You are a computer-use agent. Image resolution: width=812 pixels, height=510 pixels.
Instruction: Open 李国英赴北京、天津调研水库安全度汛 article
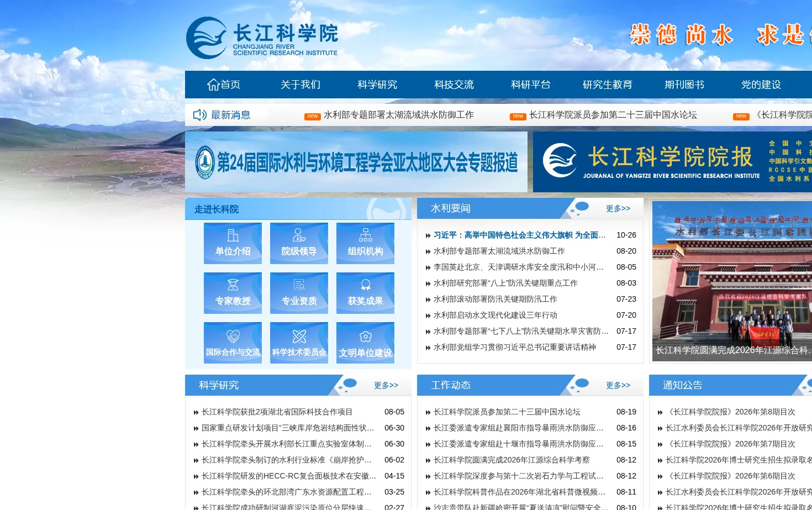518,267
